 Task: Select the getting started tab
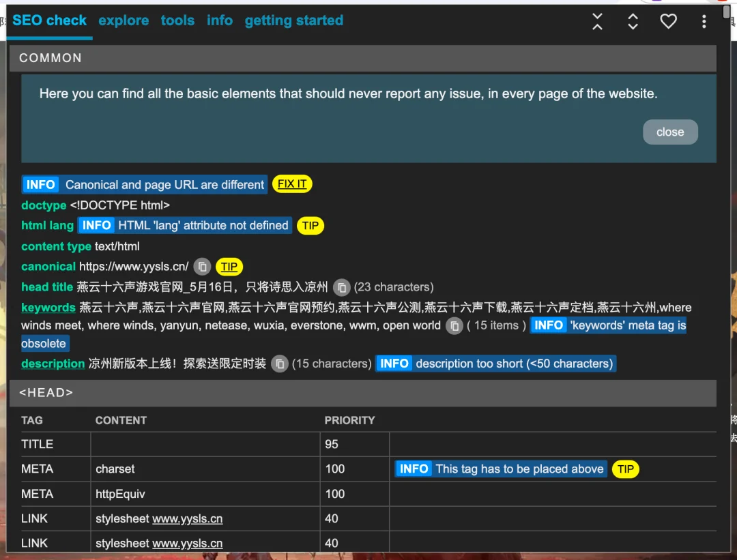293,20
